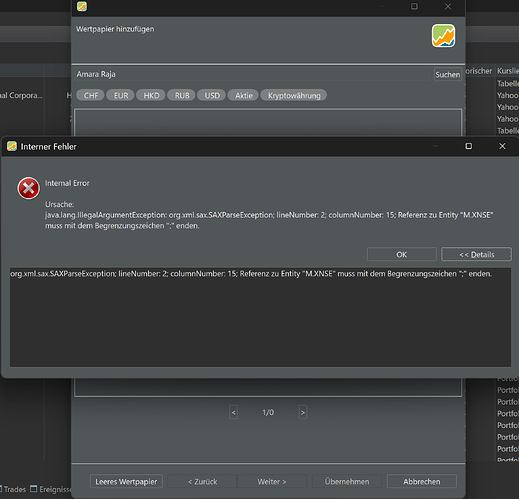Go to next results page arrow
Viewport: 519px width, 499px height.
pos(303,412)
